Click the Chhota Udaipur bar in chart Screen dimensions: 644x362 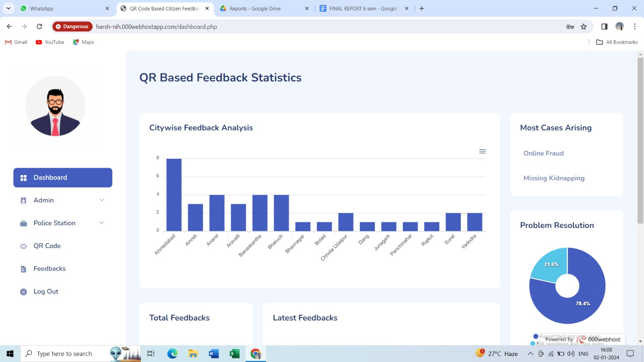[346, 222]
